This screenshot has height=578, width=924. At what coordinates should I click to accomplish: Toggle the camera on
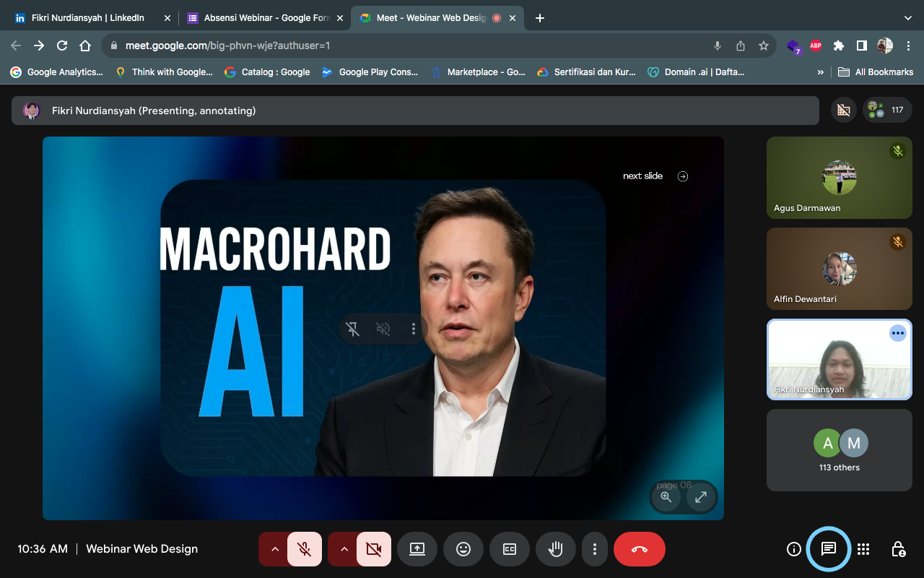pyautogui.click(x=374, y=549)
